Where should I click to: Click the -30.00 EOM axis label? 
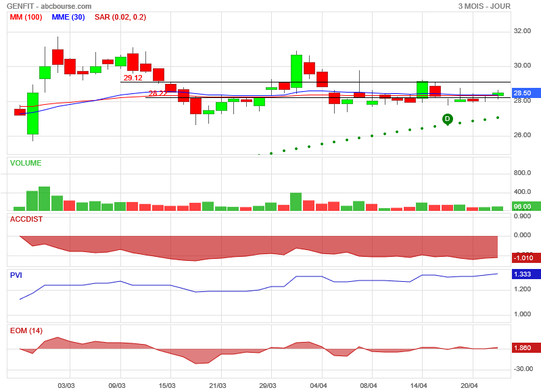[523, 369]
